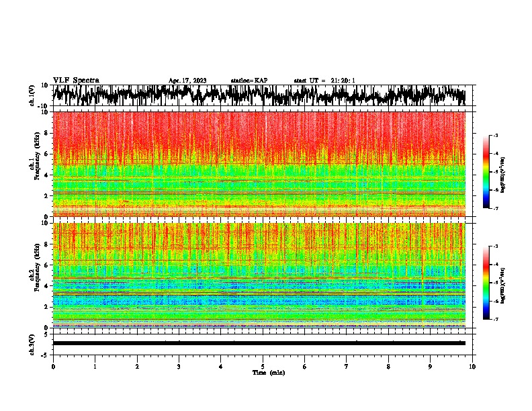This screenshot has height=411, width=532.
Task: Click the ch.1 voltage waveform trace panel
Action: pos(264,95)
